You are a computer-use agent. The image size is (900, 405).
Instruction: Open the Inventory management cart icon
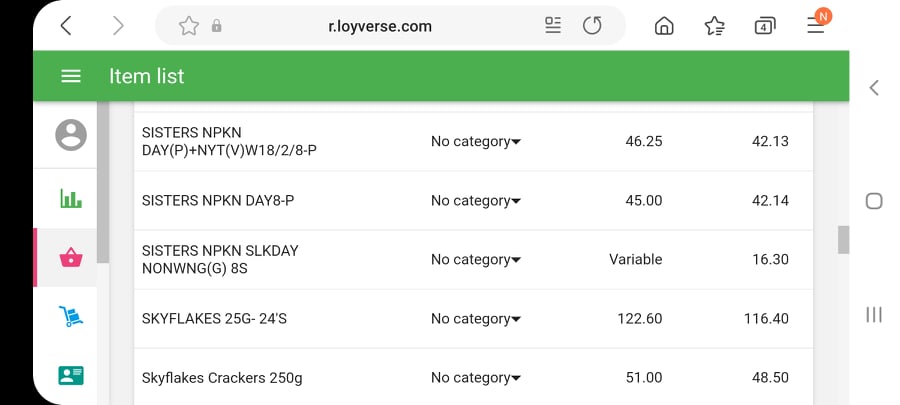pos(70,317)
